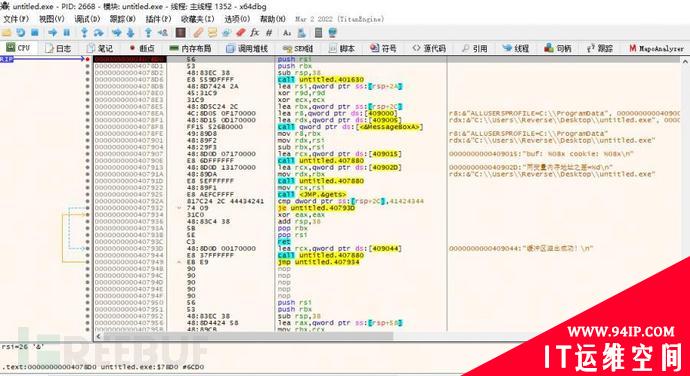
Task: Open the functions fx toolbar icon
Action: click(254, 33)
